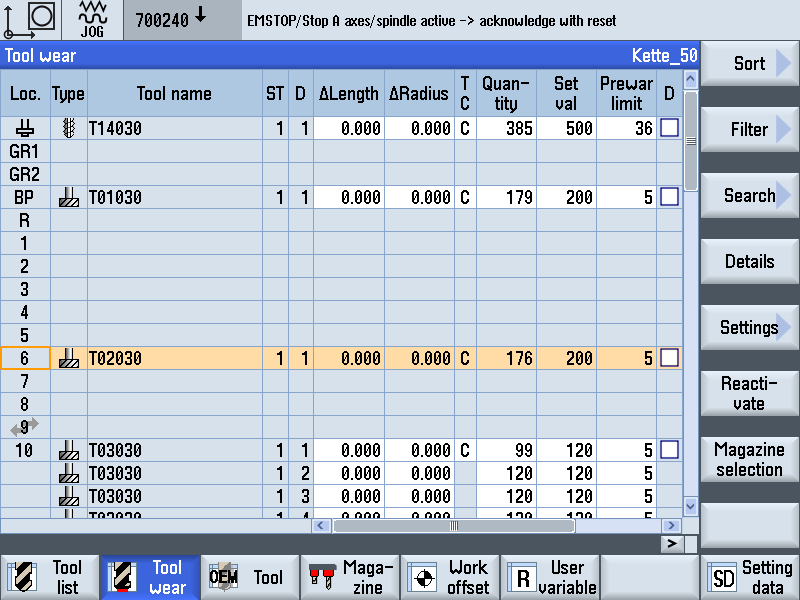Expand the Sort softkey submenu
Image resolution: width=800 pixels, height=600 pixels.
click(749, 64)
